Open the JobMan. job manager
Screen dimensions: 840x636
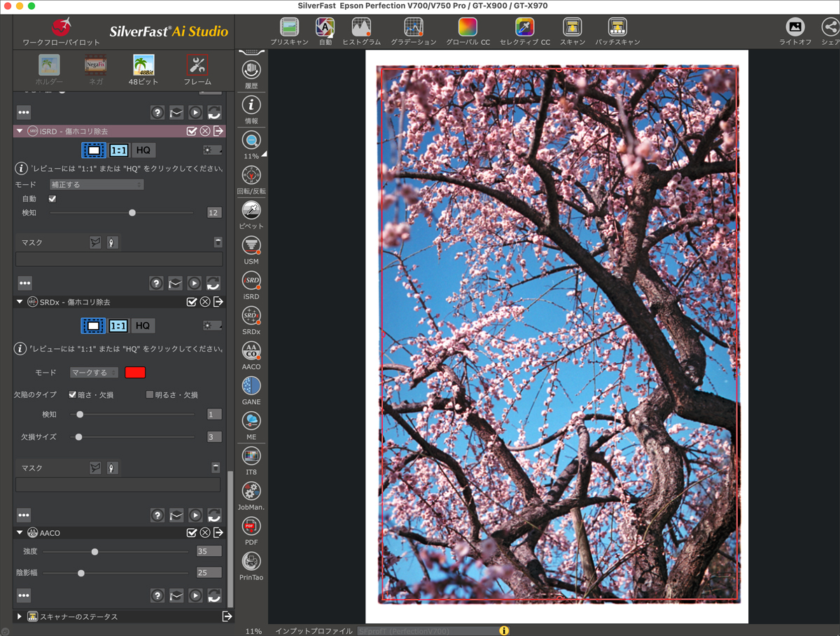pos(251,491)
